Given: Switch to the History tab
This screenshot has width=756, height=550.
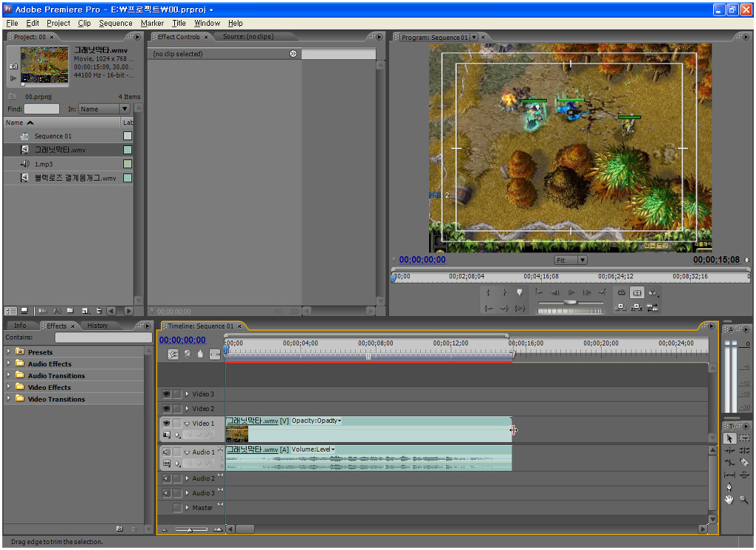Looking at the screenshot, I should tap(97, 326).
